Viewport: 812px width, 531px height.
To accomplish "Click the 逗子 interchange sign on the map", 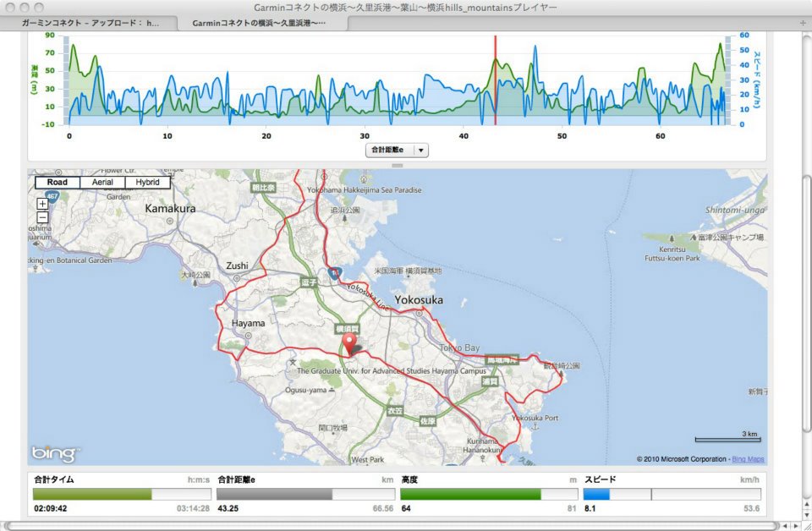I will coord(309,282).
